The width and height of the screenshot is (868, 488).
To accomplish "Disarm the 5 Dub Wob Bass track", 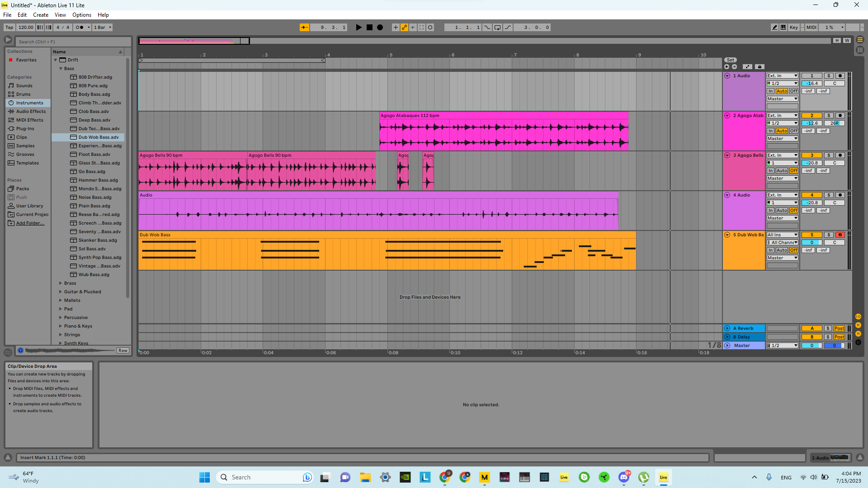I will (840, 235).
